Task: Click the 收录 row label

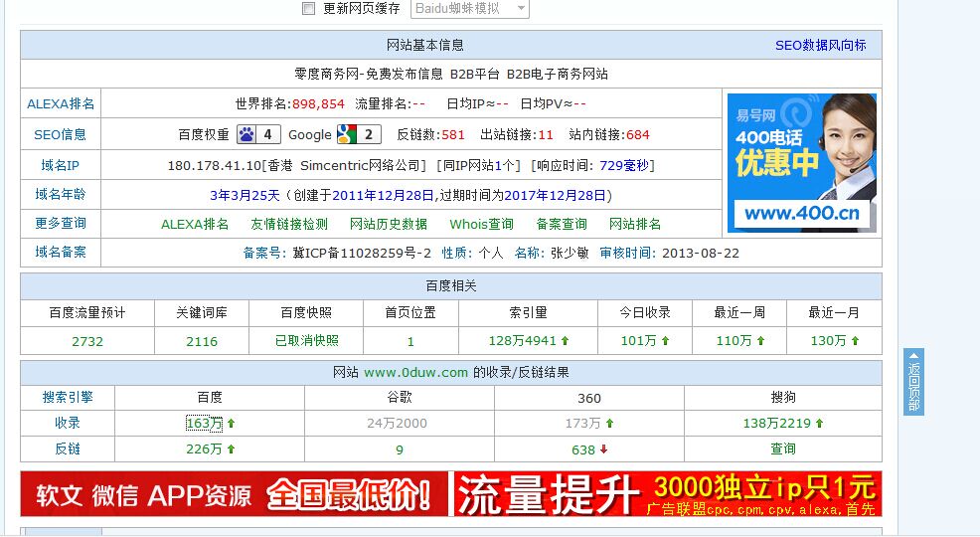Action: [x=68, y=423]
